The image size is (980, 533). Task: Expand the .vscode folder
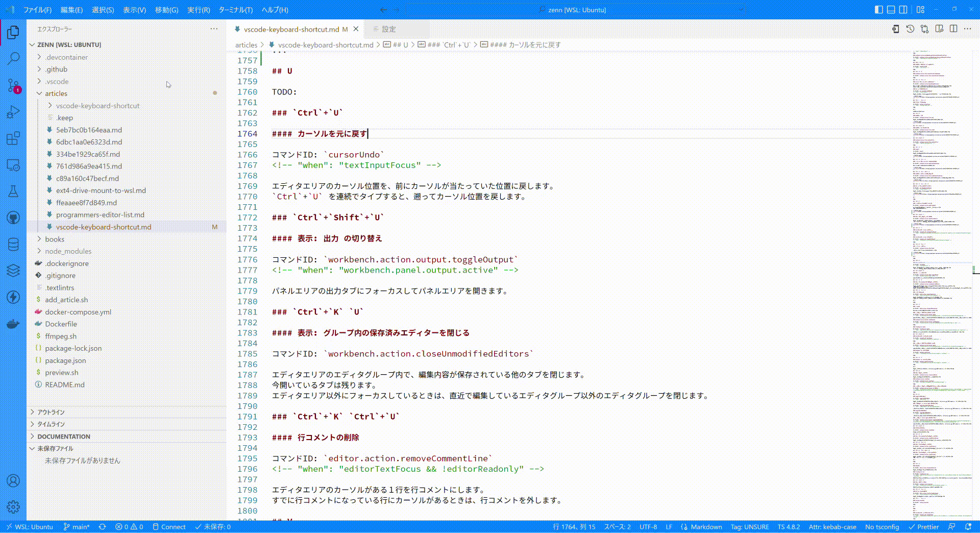pyautogui.click(x=127, y=82)
